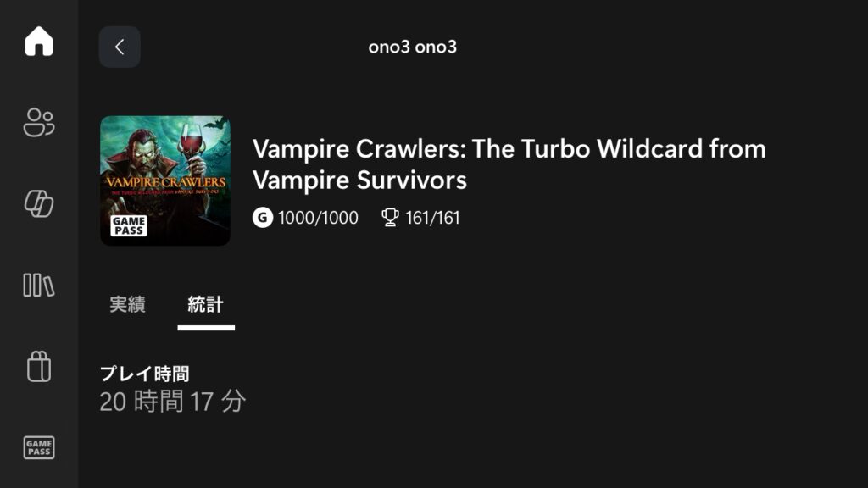
Task: Click the 20 時間 17 分 playtime value
Action: [x=172, y=401]
